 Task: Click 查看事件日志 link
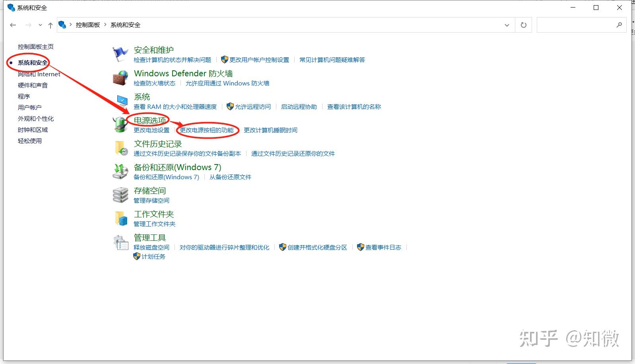pyautogui.click(x=383, y=247)
